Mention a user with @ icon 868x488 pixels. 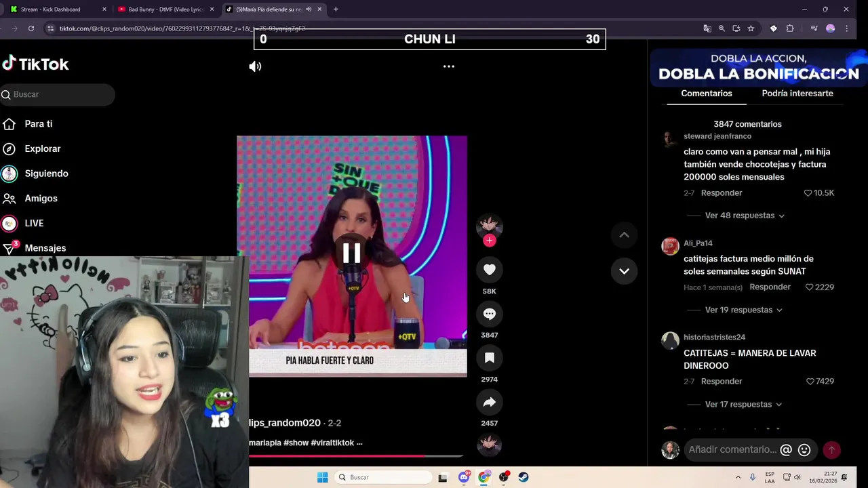pos(786,449)
